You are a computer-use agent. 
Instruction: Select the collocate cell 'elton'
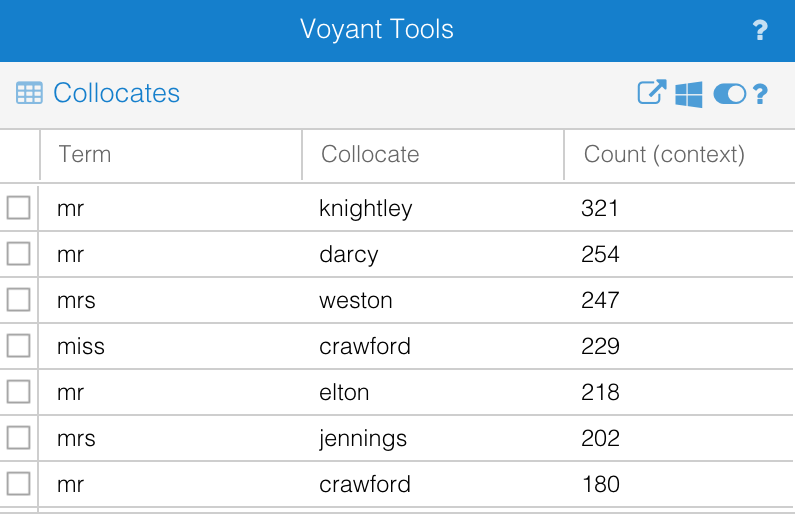coord(344,392)
